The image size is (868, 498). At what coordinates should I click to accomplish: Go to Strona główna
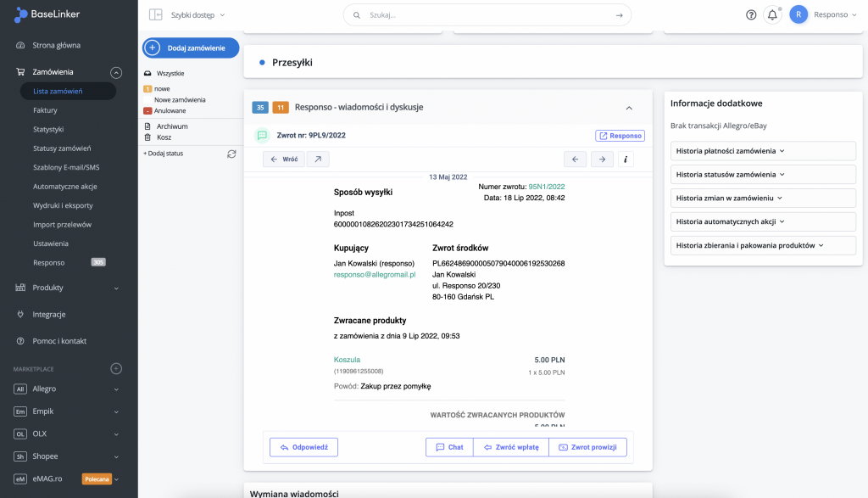pos(57,46)
